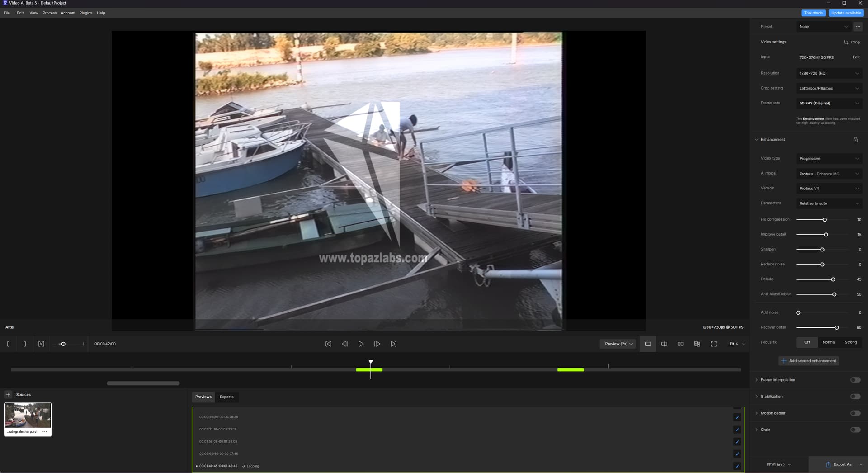This screenshot has width=868, height=473.
Task: Open the AI model dropdown
Action: point(829,174)
